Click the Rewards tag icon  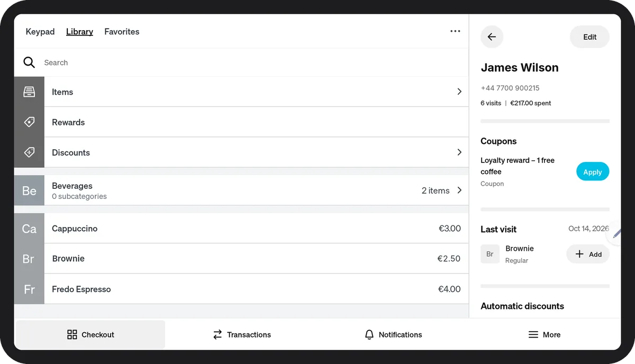pos(29,122)
